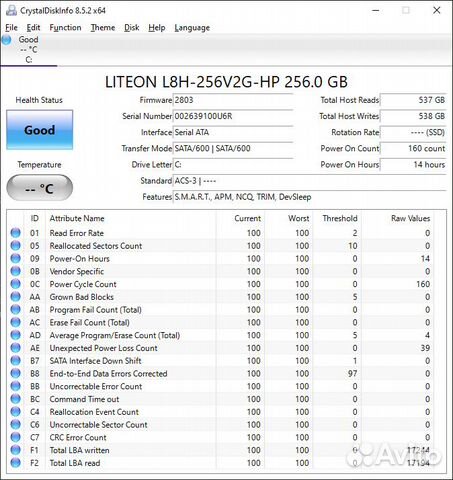Open the Language menu

(192, 28)
